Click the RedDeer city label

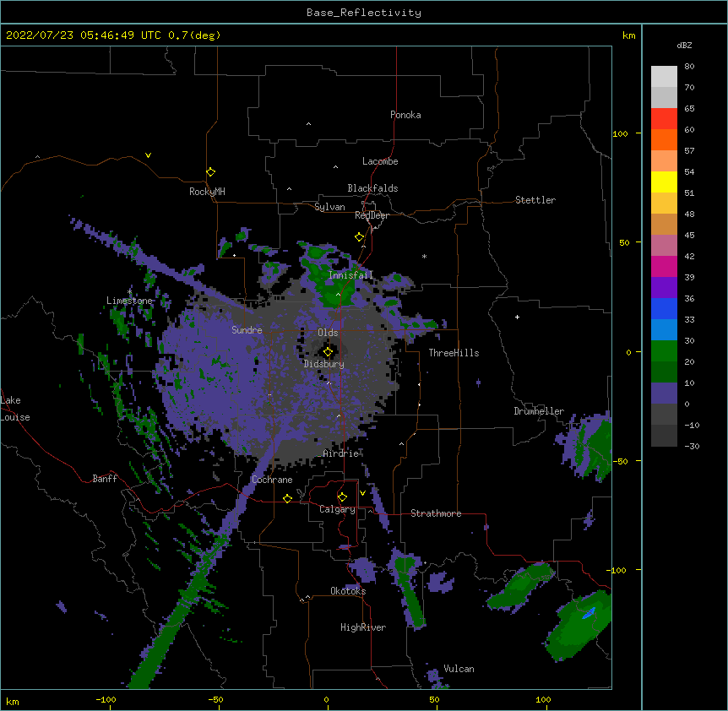(x=372, y=215)
